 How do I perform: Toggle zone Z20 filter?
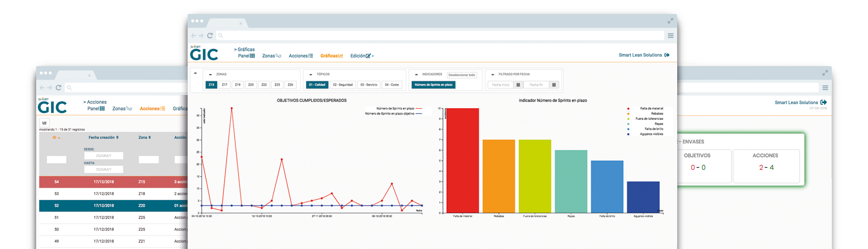[x=251, y=85]
